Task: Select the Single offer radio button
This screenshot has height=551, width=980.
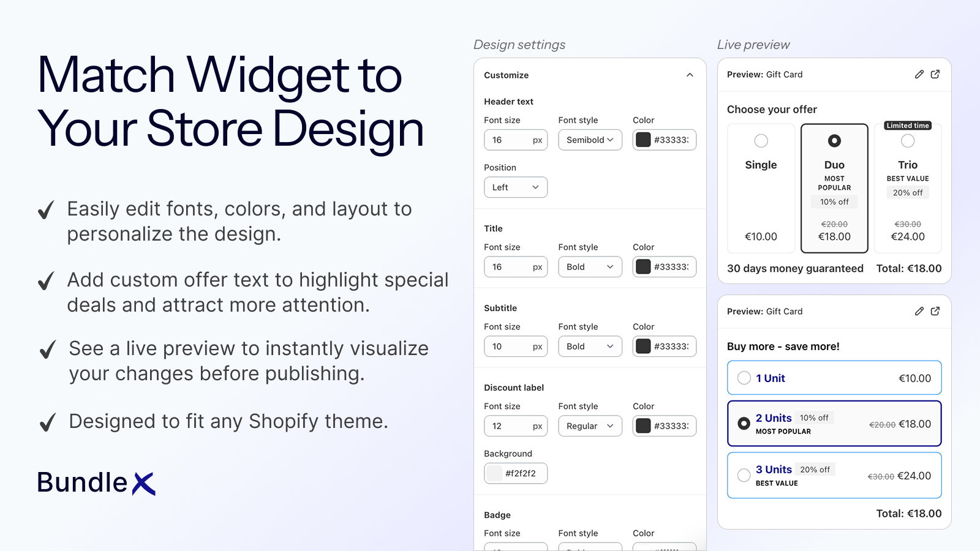Action: coord(761,140)
